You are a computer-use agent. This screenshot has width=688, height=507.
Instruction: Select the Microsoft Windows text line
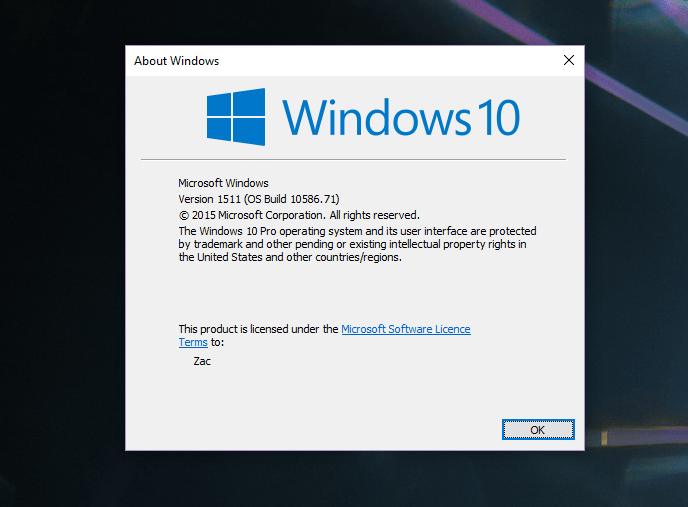pos(223,183)
